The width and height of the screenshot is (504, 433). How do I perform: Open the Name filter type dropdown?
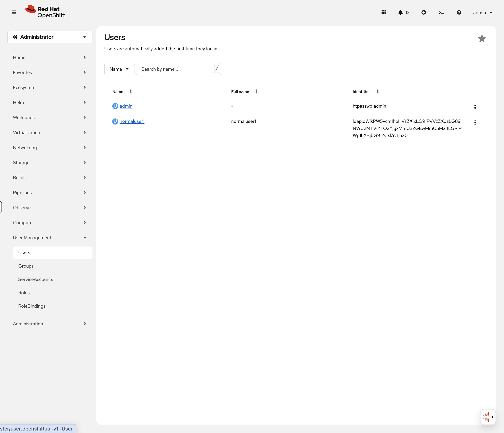[x=119, y=69]
